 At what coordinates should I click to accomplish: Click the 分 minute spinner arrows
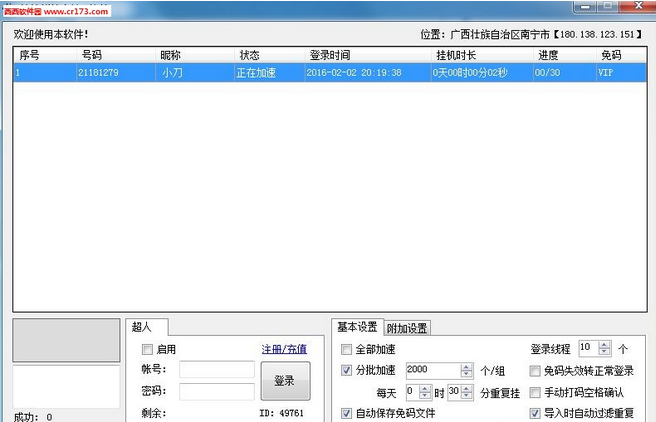[467, 392]
